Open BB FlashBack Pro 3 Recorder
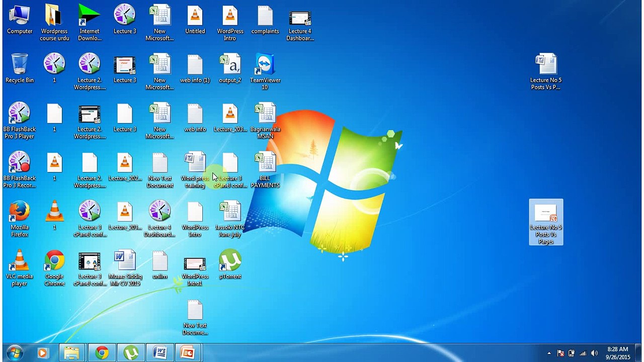 tap(20, 170)
